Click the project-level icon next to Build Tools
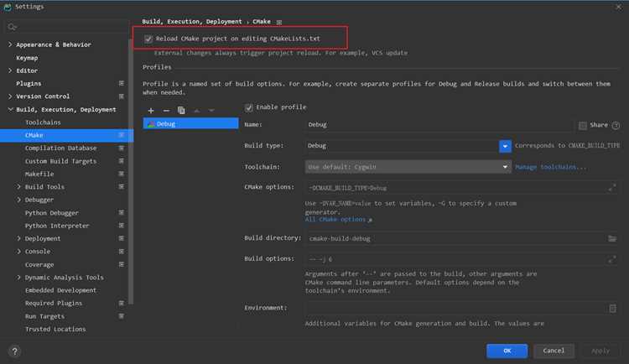The height and width of the screenshot is (364, 629). 121,187
